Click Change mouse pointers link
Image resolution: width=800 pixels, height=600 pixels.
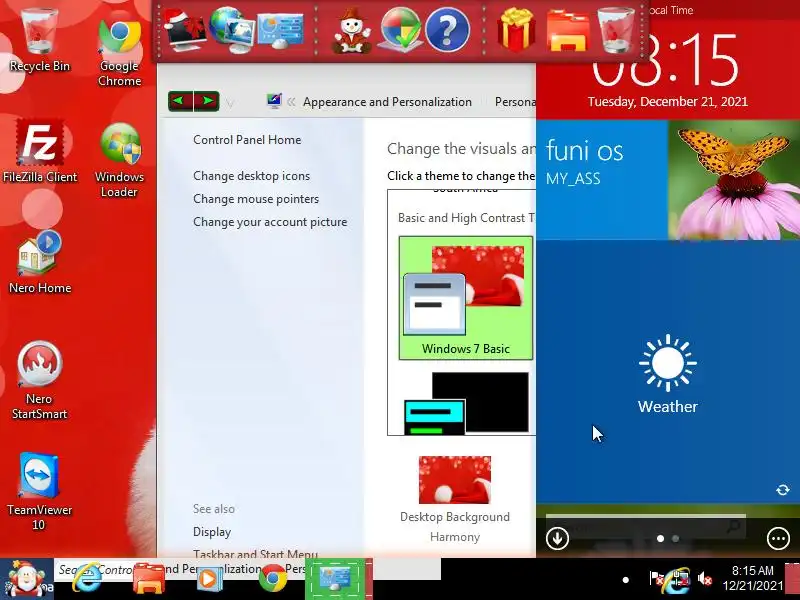coord(256,199)
